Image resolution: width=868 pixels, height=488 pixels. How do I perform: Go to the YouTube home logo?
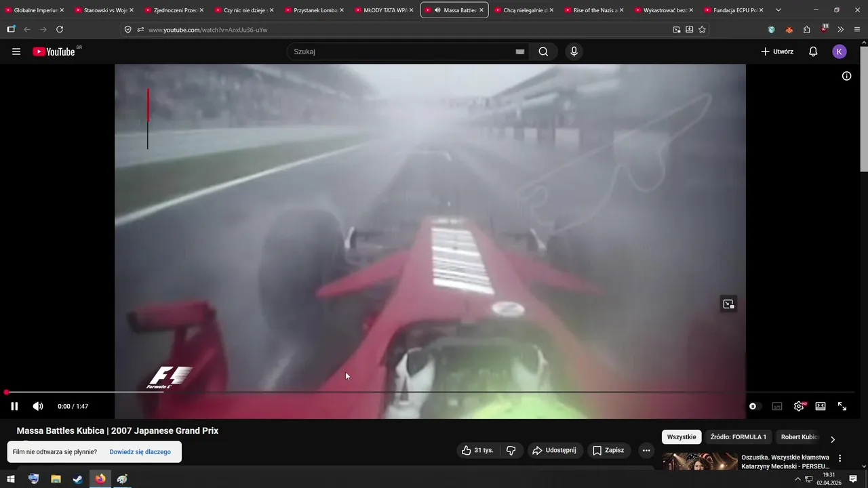point(54,52)
